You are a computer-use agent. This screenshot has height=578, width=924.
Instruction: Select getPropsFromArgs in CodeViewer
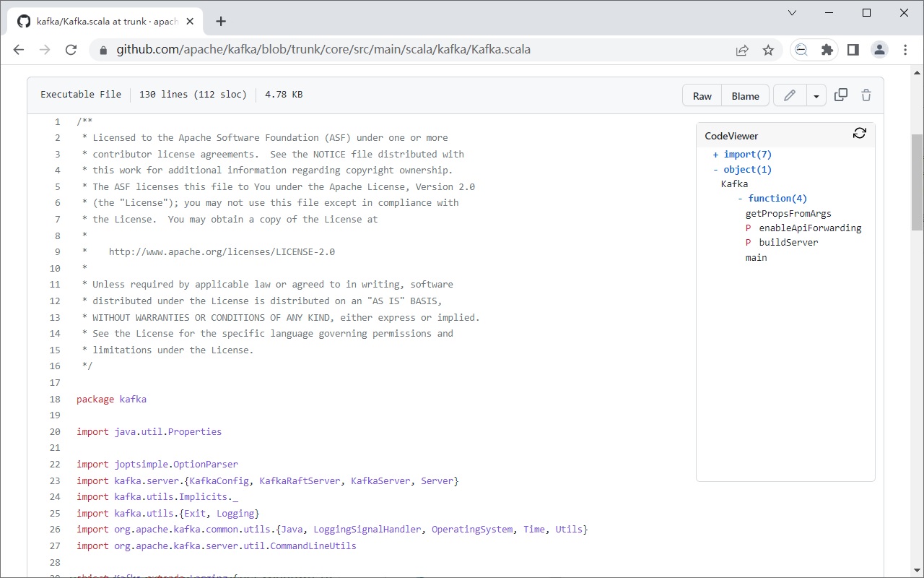tap(790, 213)
